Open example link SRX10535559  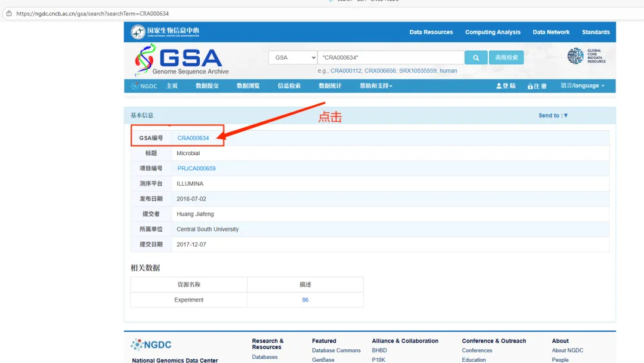417,70
